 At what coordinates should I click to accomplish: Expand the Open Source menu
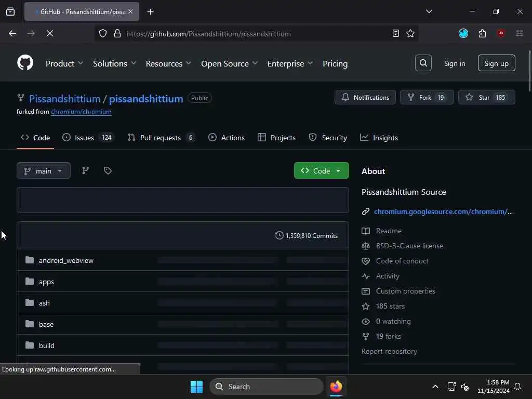(229, 63)
